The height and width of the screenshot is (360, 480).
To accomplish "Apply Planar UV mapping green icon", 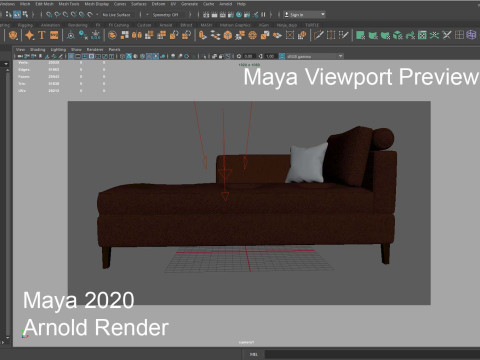I will coord(360,35).
